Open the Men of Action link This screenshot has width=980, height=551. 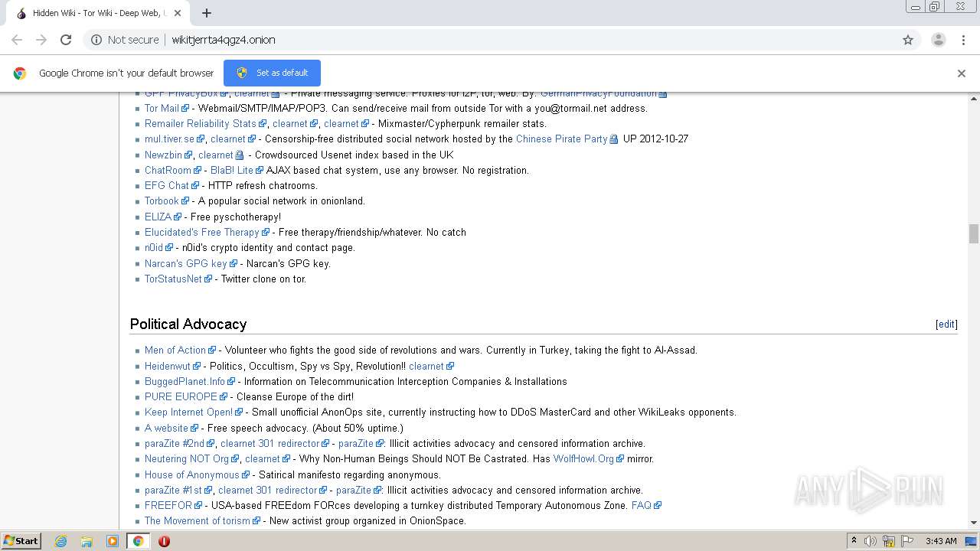coord(175,350)
